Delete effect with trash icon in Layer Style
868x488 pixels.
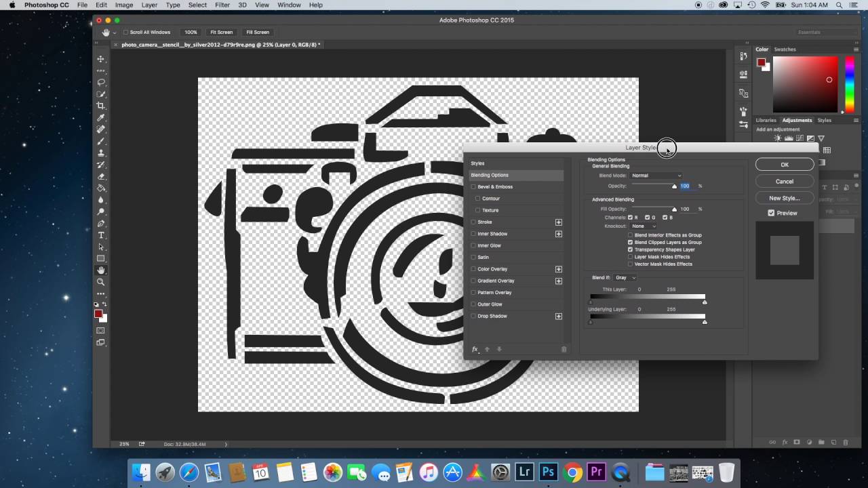[x=564, y=350]
